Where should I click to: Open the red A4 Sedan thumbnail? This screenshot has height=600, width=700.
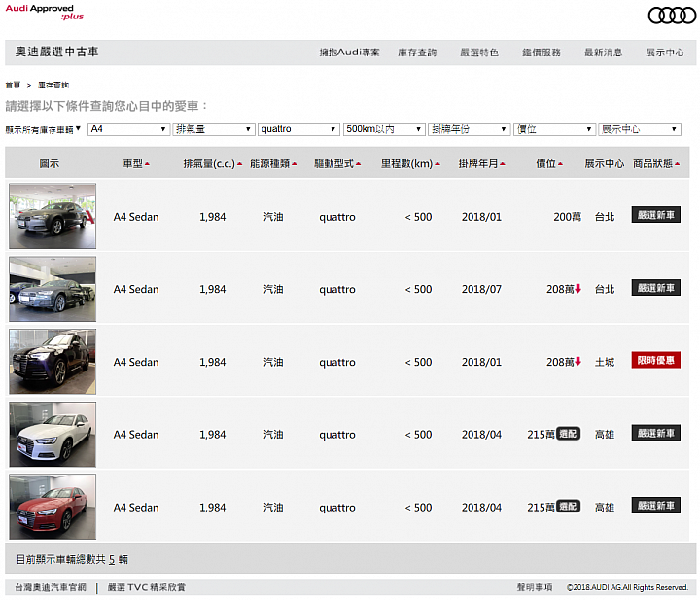click(52, 507)
